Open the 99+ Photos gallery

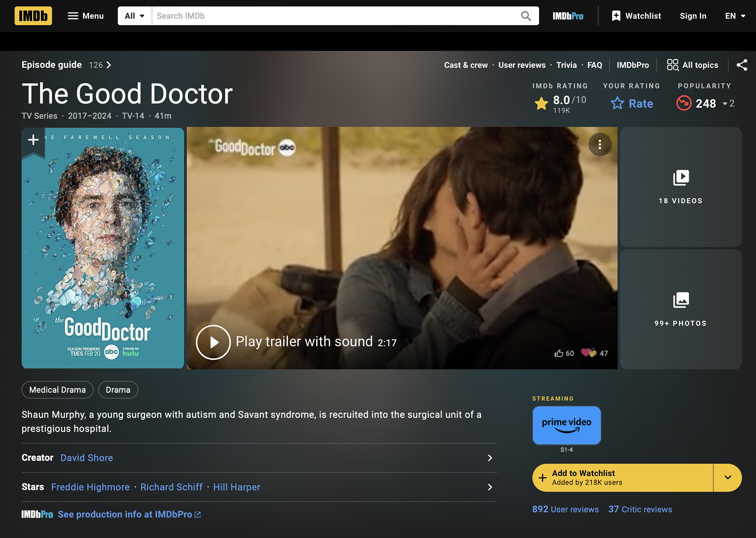tap(680, 309)
